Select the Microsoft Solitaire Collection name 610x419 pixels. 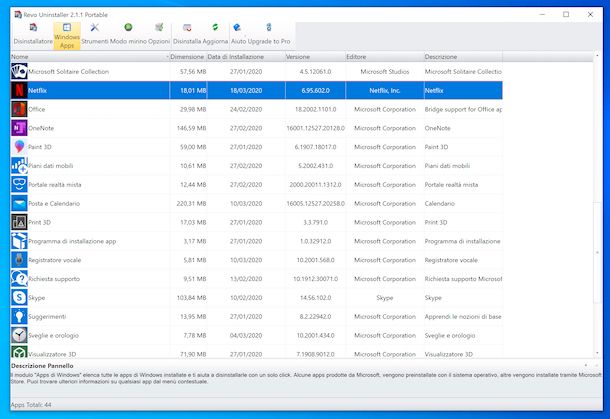click(68, 72)
